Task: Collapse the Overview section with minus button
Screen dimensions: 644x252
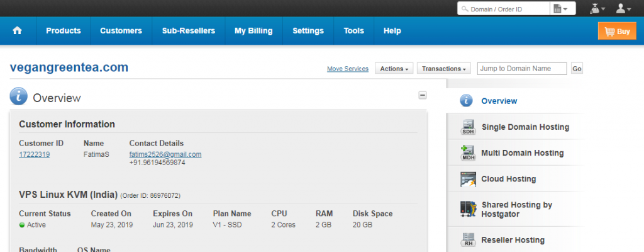Action: 422,96
